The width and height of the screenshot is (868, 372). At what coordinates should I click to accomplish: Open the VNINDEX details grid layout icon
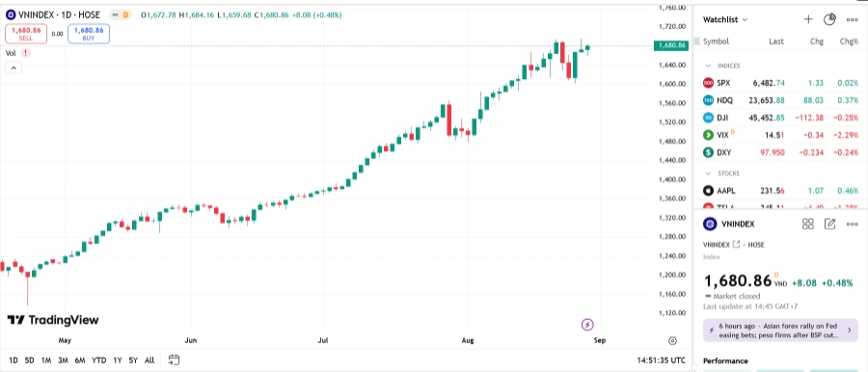point(807,224)
